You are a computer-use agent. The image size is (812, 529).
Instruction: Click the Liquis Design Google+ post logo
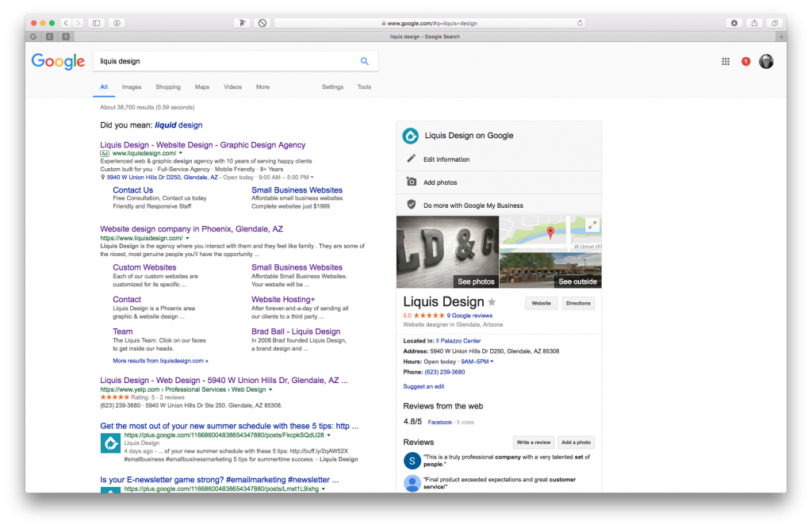pos(110,443)
